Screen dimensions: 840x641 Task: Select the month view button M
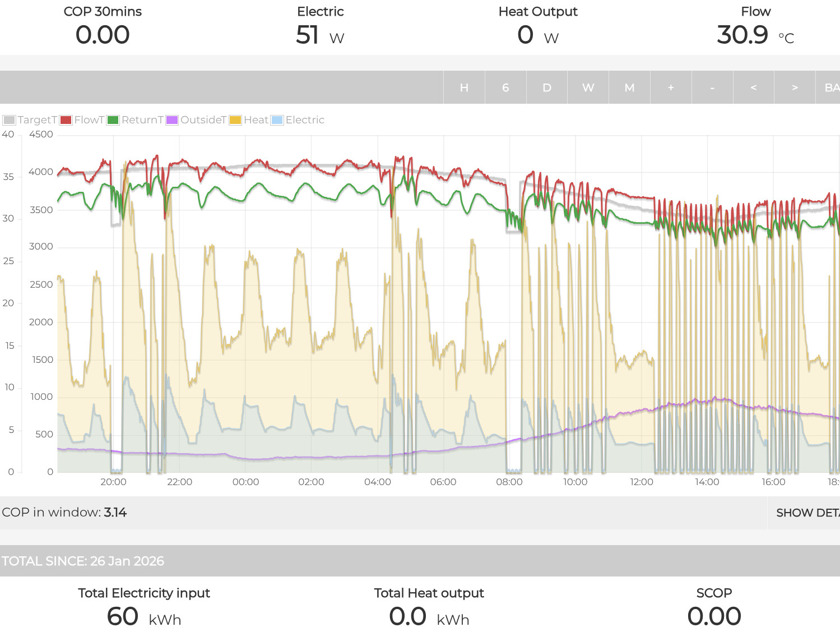click(x=629, y=87)
